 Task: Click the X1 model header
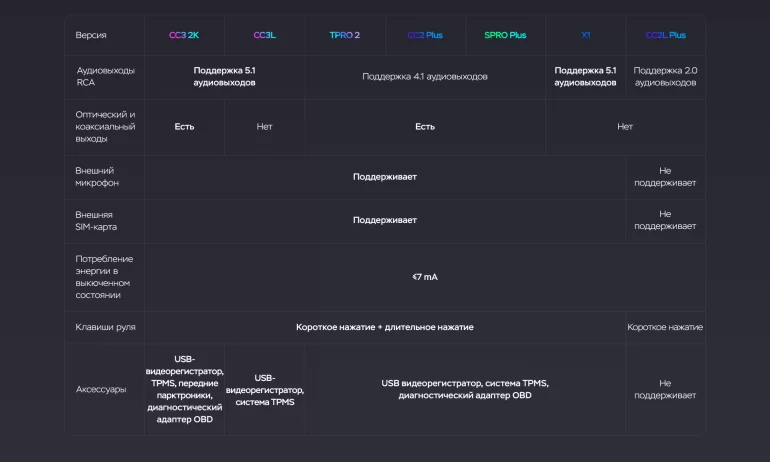click(585, 35)
